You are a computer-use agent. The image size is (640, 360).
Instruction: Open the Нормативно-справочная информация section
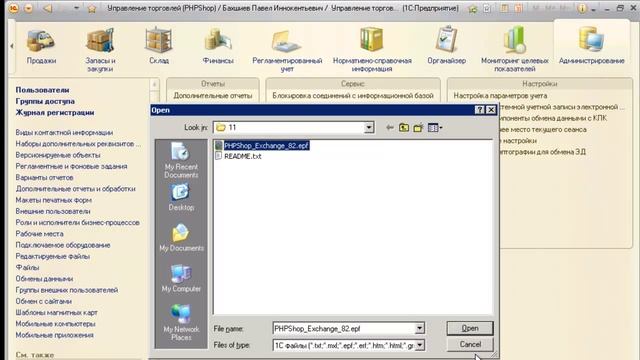pos(372,50)
